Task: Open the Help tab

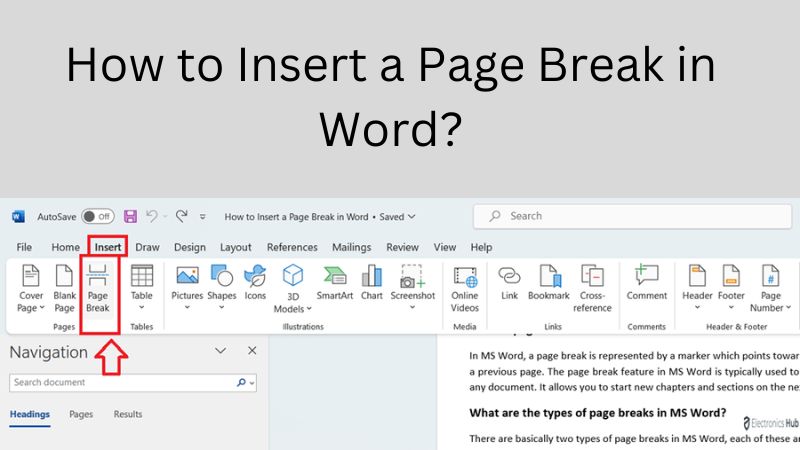Action: point(481,247)
